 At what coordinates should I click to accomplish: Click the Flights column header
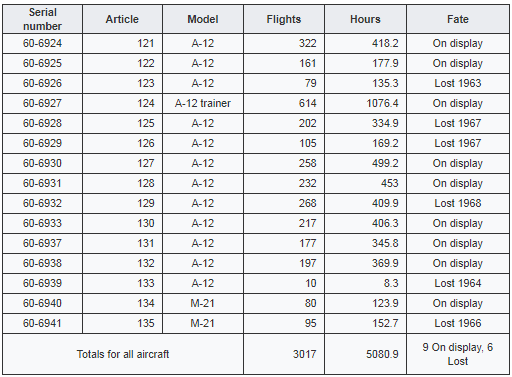(x=284, y=19)
